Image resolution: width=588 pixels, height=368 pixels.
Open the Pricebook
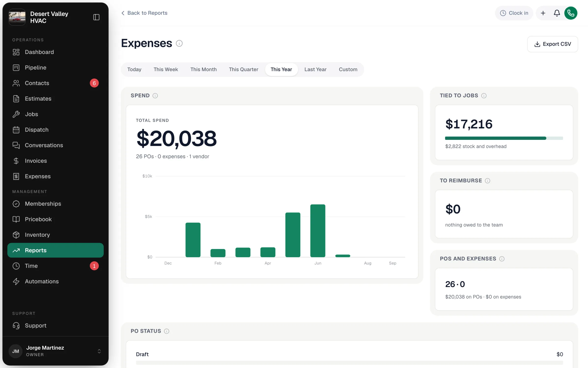(55, 219)
